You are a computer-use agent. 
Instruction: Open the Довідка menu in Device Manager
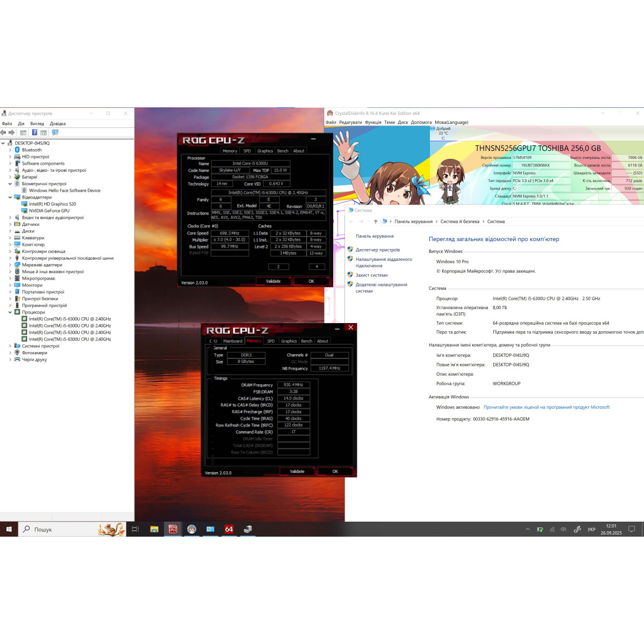[57, 123]
